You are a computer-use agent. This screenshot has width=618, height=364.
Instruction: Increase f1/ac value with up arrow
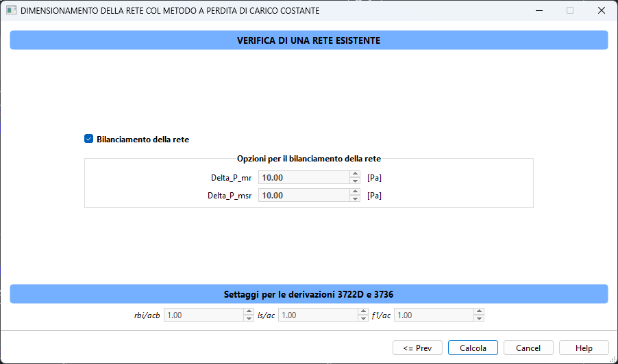click(x=479, y=312)
